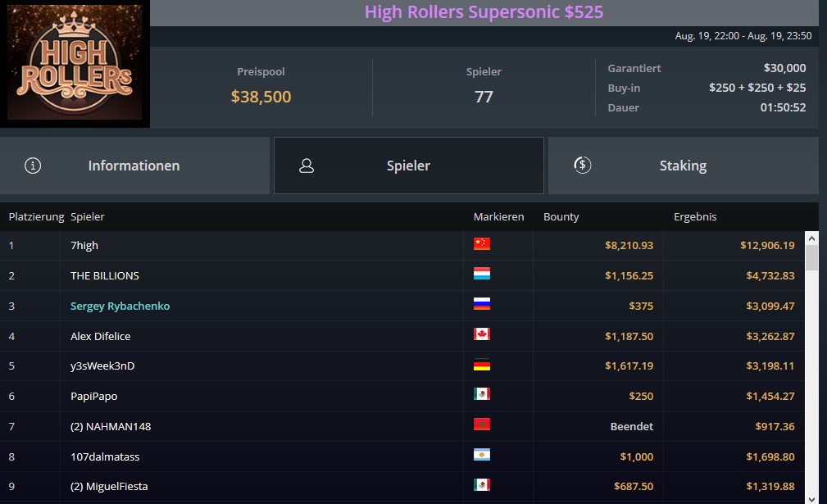This screenshot has width=827, height=504.
Task: Mark 7high via the China flag
Action: [x=482, y=243]
